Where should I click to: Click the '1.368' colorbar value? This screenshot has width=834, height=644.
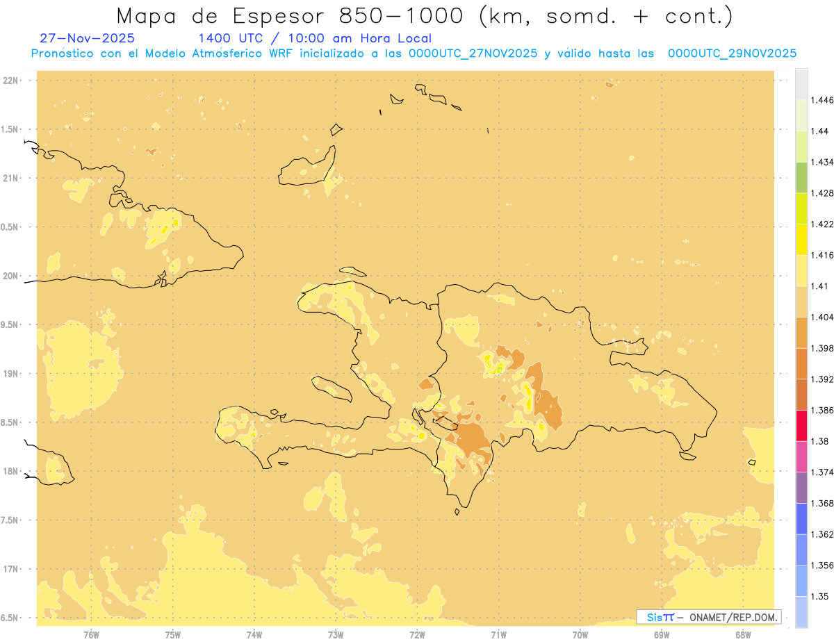point(824,503)
